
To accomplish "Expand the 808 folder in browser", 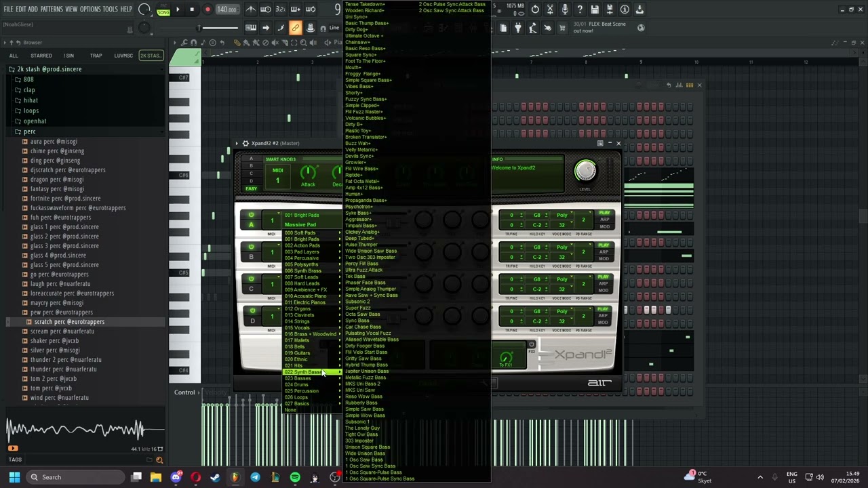I will coord(28,79).
